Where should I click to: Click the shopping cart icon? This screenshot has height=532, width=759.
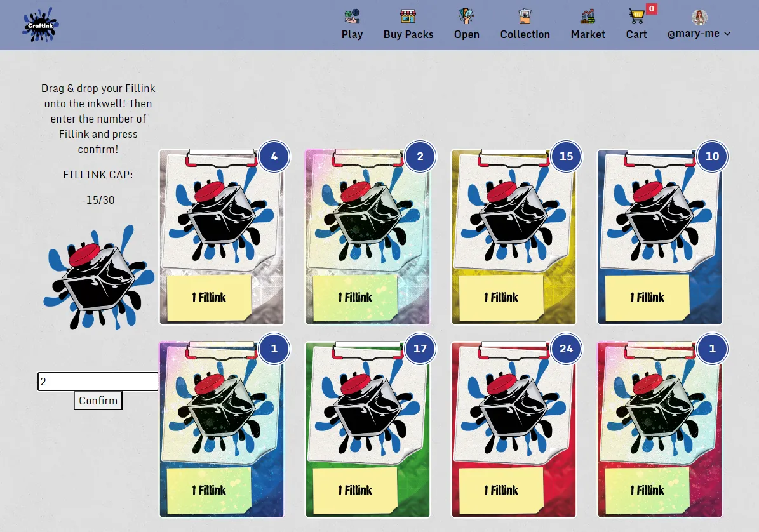click(x=636, y=17)
